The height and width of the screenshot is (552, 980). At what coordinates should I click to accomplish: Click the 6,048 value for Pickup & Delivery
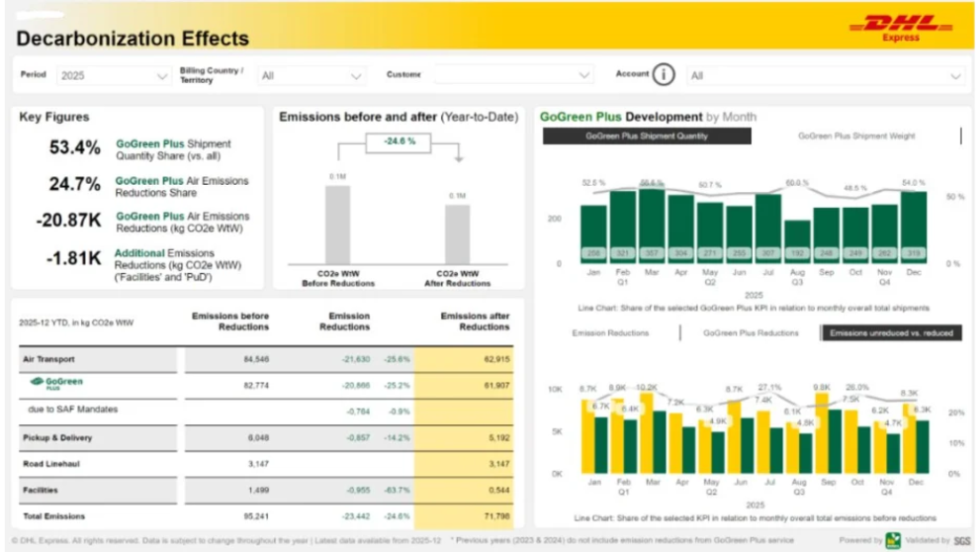pyautogui.click(x=258, y=437)
